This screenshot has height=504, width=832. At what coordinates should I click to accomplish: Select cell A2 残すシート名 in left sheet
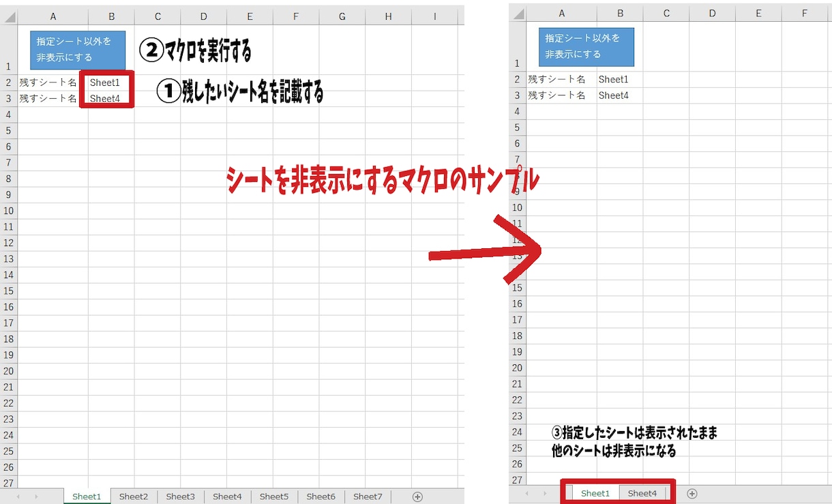[53, 83]
